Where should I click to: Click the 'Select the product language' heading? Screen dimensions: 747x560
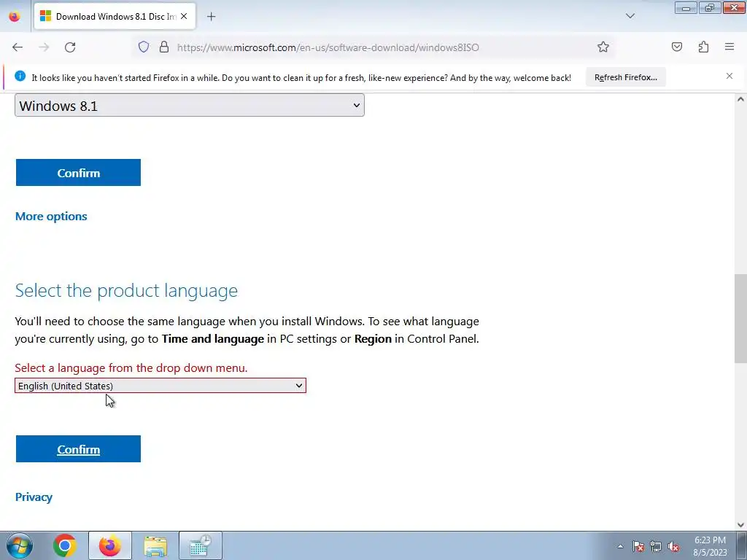pyautogui.click(x=126, y=290)
